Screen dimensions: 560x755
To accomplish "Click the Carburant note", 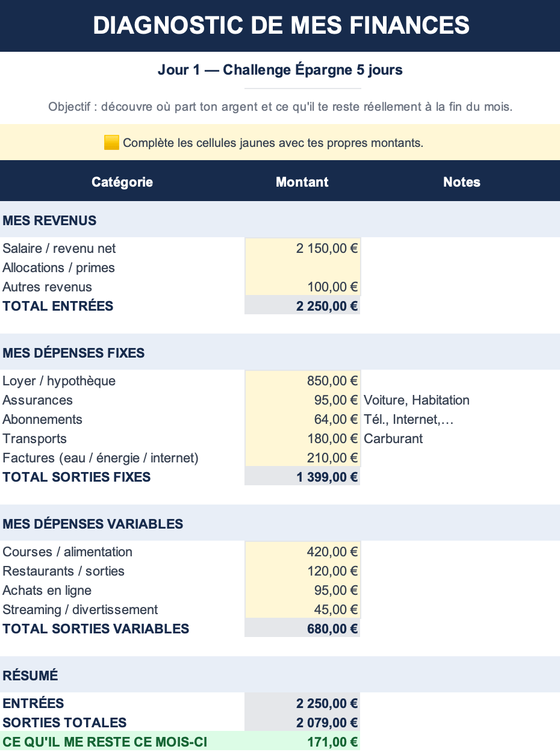I will point(393,438).
